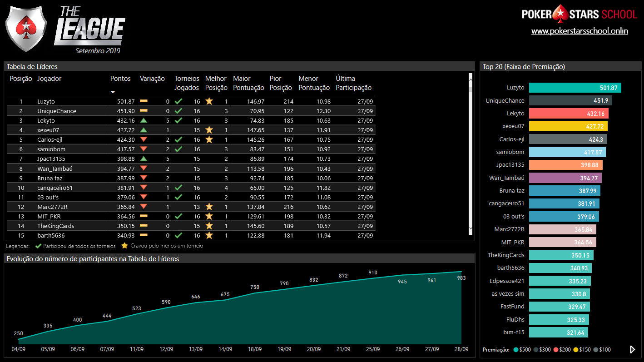Click Edpessoa421 label in the Top 20 chart
This screenshot has width=644, height=362.
click(508, 281)
